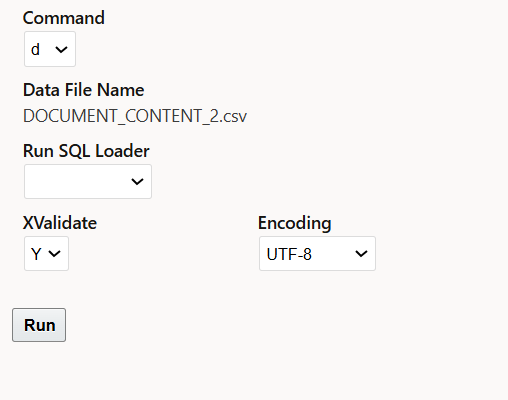Screen dimensions: 508x400
Task: Click the chevron arrow on Encoding dropdown
Action: [361, 254]
